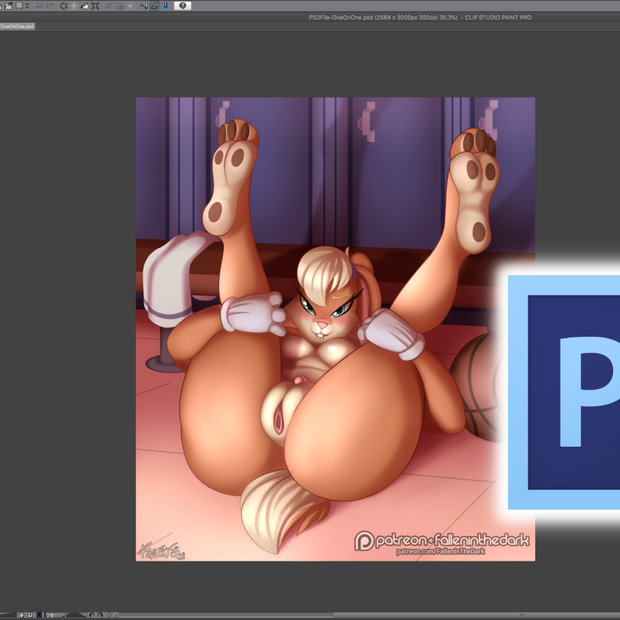Save the document using the Save icon
The width and height of the screenshot is (620, 620).
(19, 5)
